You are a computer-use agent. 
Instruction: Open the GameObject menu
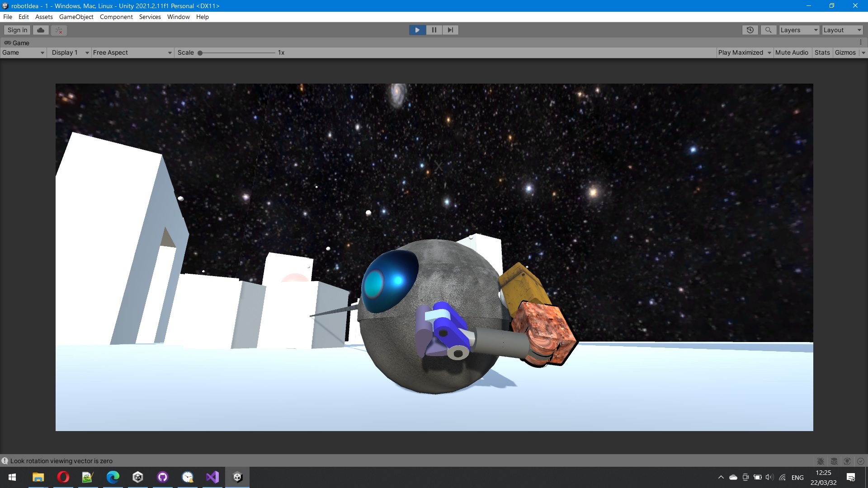76,17
